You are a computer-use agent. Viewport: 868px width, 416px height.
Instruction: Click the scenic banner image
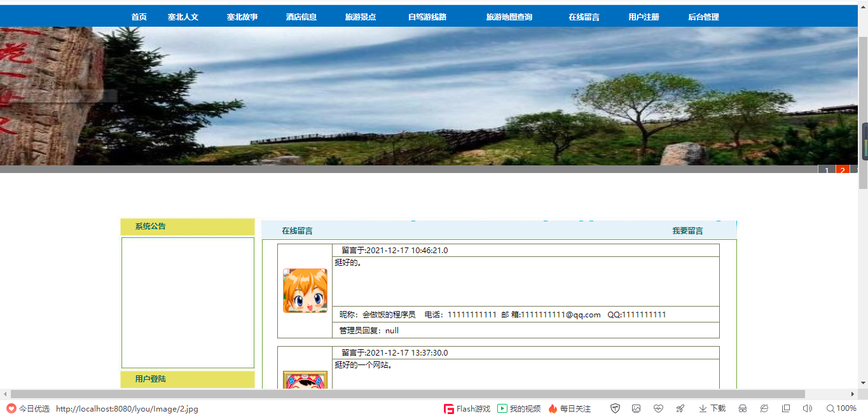pyautogui.click(x=429, y=96)
